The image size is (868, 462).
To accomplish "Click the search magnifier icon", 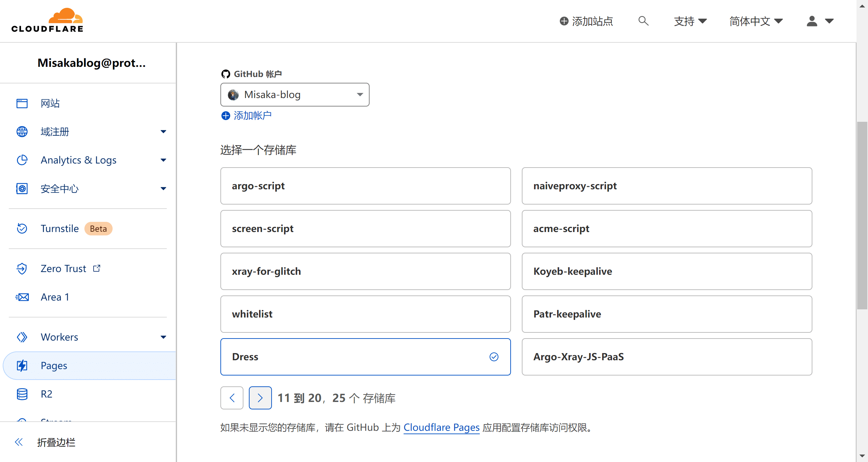I will click(643, 21).
